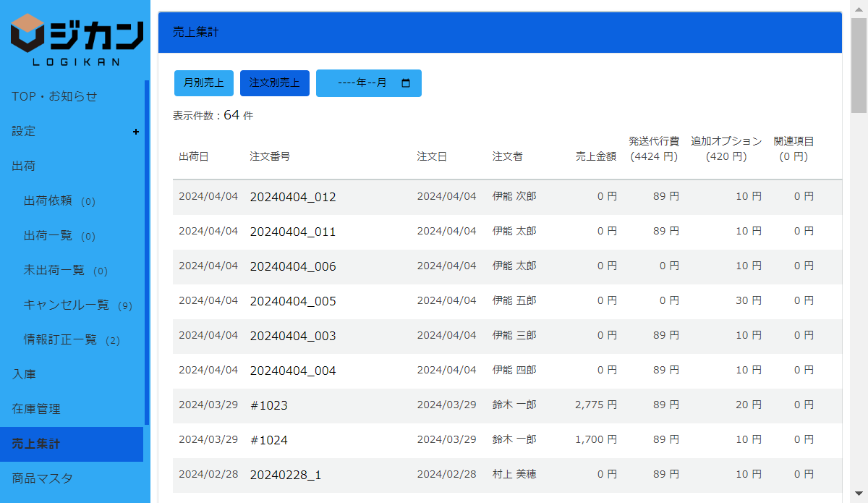Open 在庫管理 page
Screen dimensions: 868x503
(x=36, y=409)
